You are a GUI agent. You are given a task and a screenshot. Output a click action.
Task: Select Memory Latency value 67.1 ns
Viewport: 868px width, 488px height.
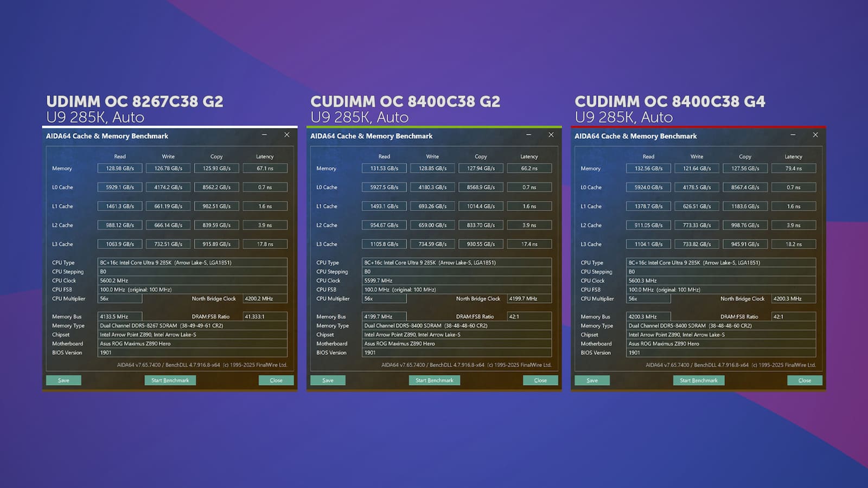[265, 168]
